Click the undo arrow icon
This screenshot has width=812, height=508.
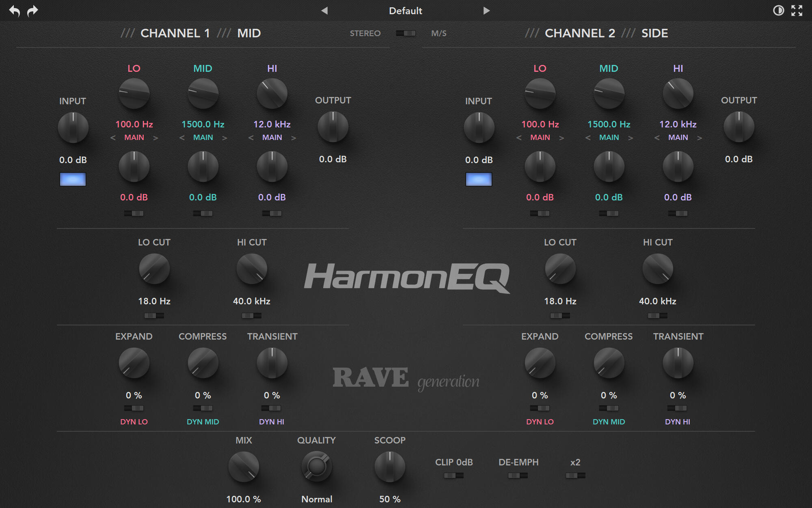coord(15,11)
